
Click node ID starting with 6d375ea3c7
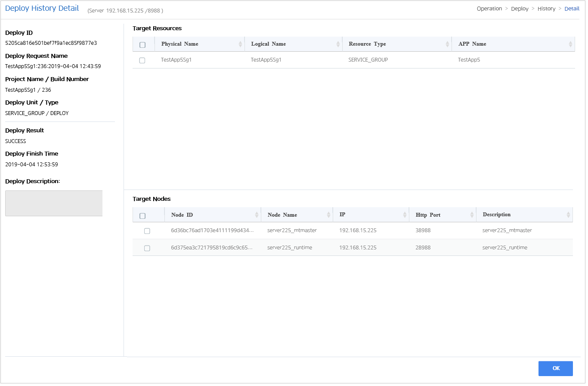tap(212, 248)
